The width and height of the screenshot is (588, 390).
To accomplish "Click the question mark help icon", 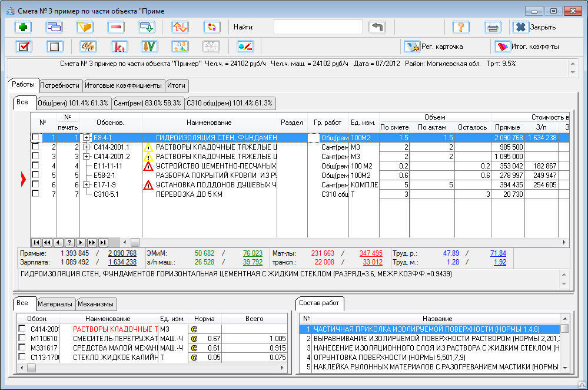I will [x=460, y=27].
